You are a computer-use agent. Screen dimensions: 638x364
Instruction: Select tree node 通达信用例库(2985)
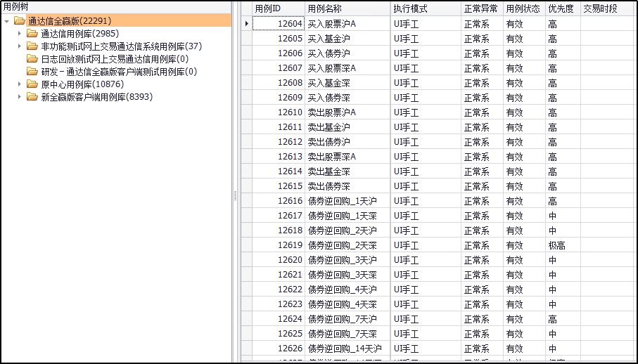pyautogui.click(x=79, y=34)
